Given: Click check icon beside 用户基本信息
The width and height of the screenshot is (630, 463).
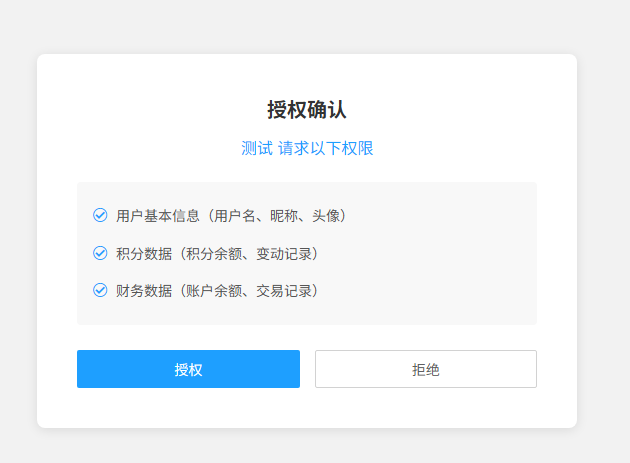Looking at the screenshot, I should [100, 215].
